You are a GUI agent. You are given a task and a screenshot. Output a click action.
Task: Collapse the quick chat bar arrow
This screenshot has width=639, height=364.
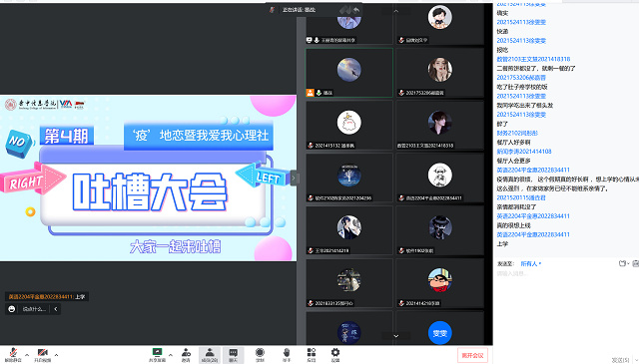click(x=56, y=309)
